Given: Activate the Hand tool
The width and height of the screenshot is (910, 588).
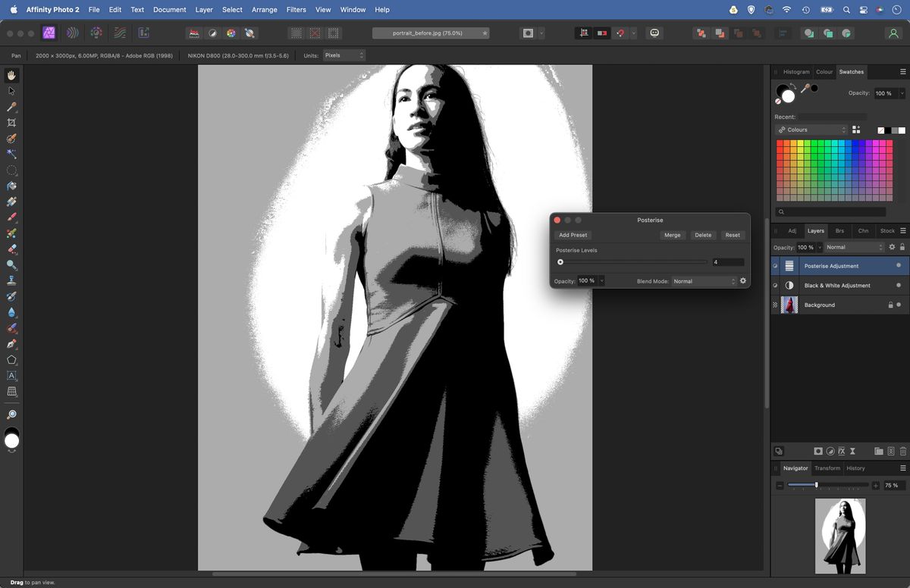Looking at the screenshot, I should coord(11,75).
